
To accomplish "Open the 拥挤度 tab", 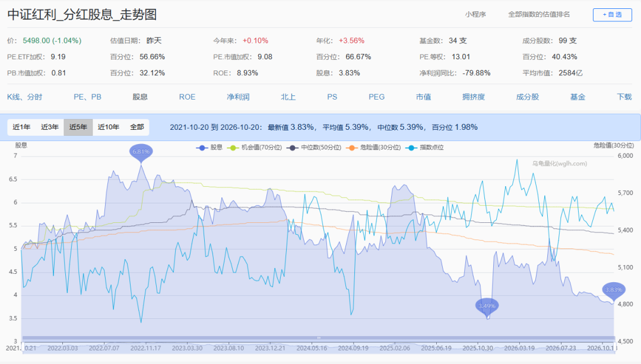I will [474, 97].
